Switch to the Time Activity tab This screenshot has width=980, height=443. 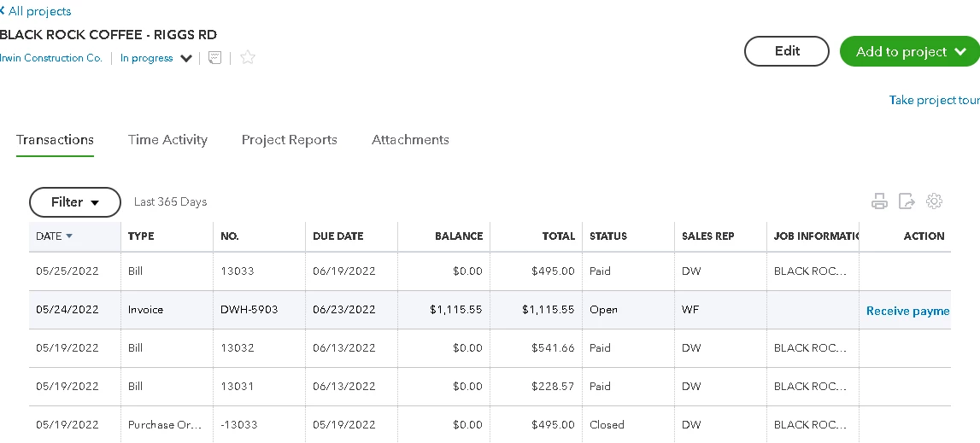[x=167, y=140]
